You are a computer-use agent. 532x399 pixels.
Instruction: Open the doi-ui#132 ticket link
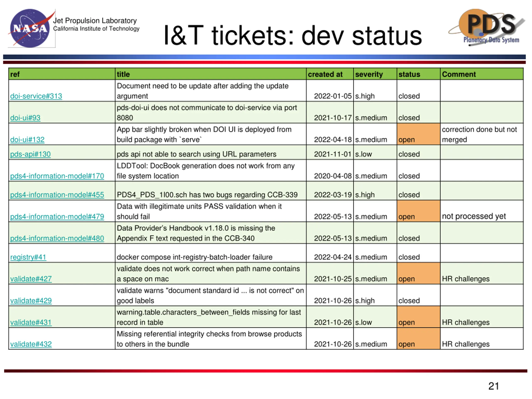point(27,139)
